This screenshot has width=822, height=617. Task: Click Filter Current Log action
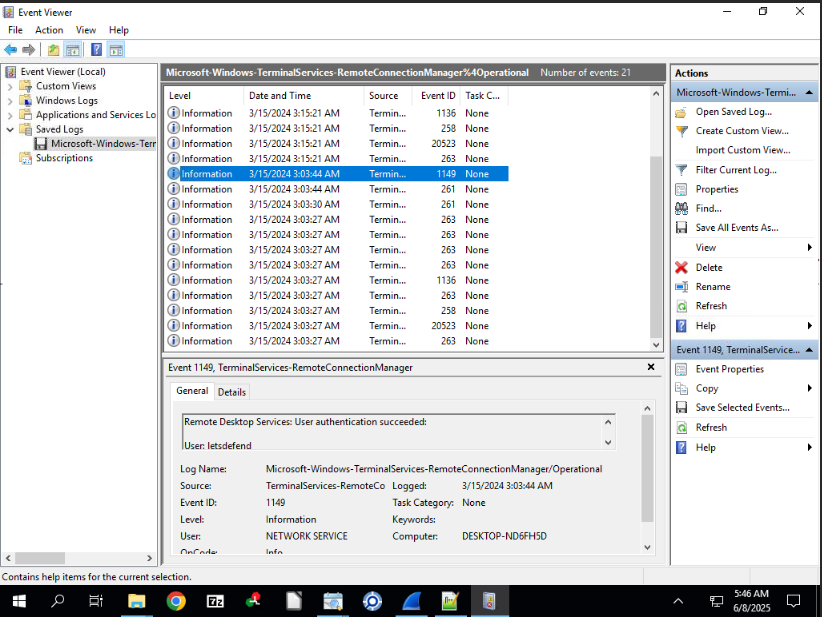tap(736, 170)
